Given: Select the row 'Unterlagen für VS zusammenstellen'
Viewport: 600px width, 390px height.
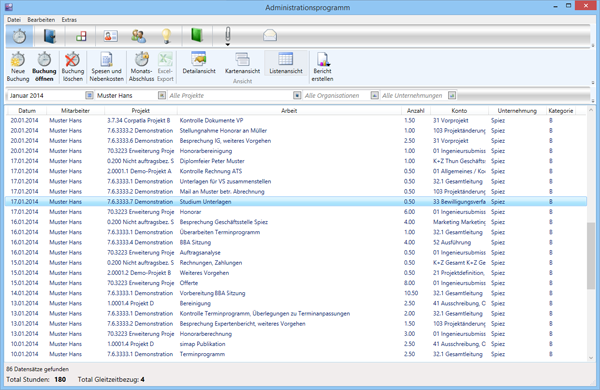Looking at the screenshot, I should coord(296,181).
